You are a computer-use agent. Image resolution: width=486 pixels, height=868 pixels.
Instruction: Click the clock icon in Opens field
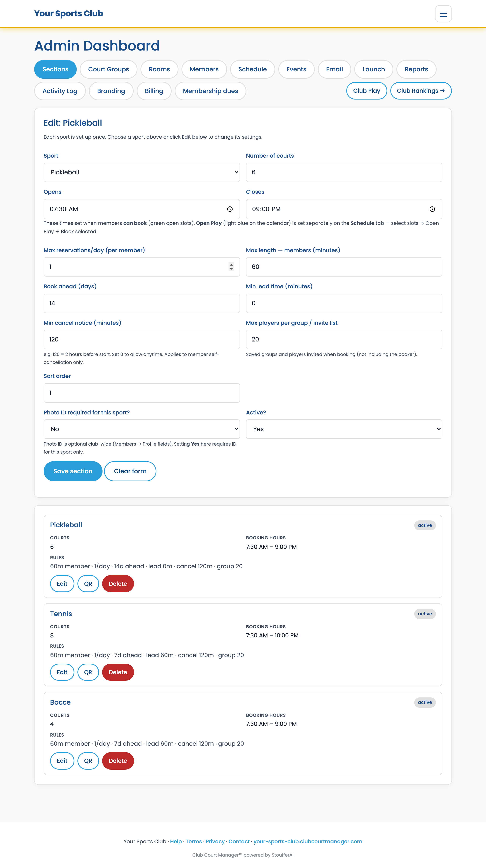[230, 209]
